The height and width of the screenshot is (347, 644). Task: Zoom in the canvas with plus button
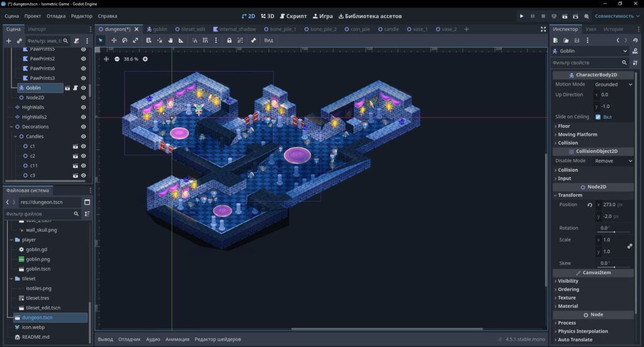click(145, 59)
